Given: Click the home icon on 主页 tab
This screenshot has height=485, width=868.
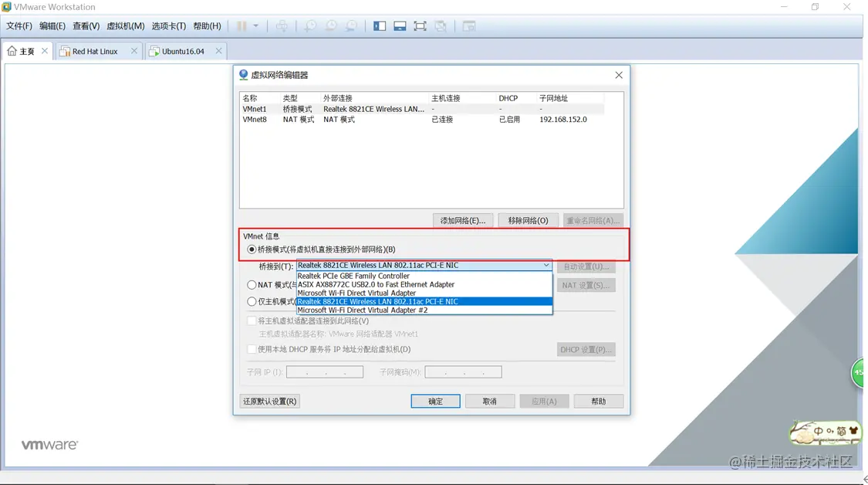Looking at the screenshot, I should pos(12,51).
